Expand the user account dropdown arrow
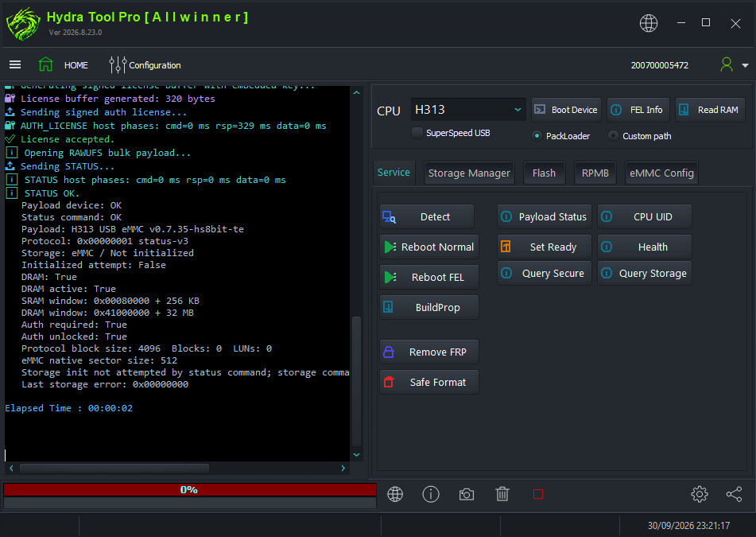The height and width of the screenshot is (537, 756). click(x=745, y=65)
